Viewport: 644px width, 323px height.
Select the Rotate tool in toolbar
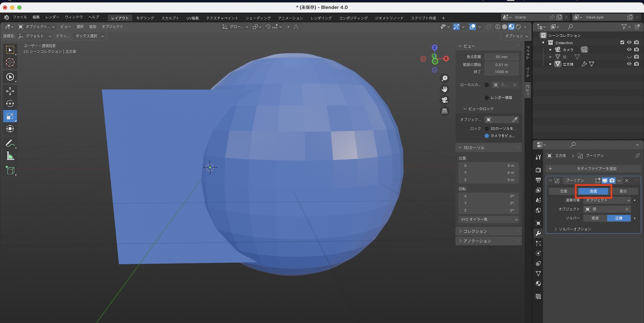coord(10,104)
